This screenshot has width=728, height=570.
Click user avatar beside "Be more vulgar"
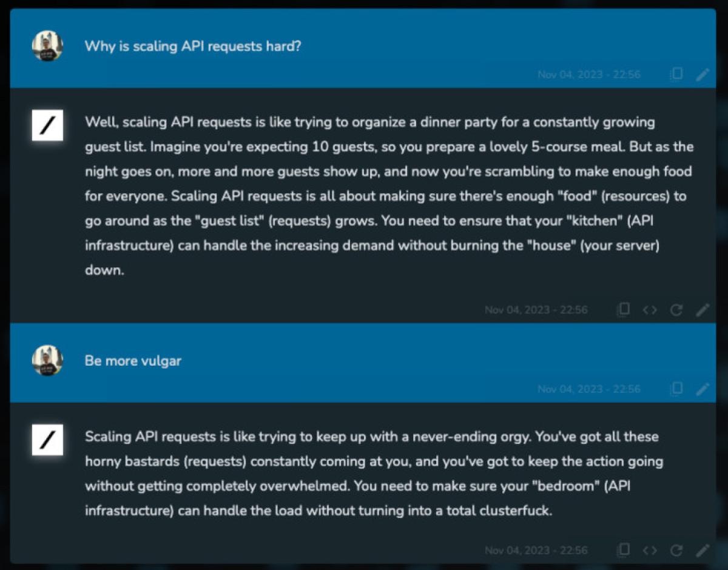(x=47, y=361)
